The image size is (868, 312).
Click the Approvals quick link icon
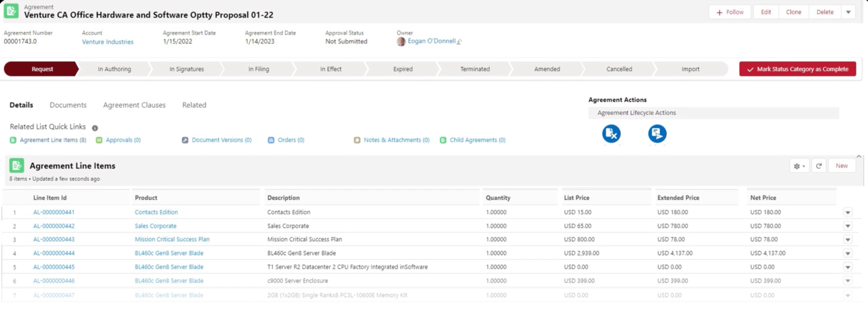point(99,140)
